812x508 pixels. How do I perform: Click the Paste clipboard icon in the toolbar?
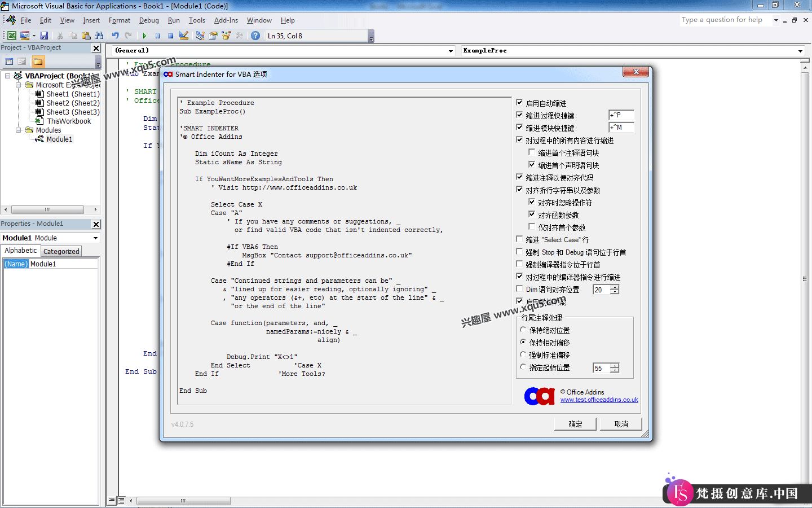[86, 36]
